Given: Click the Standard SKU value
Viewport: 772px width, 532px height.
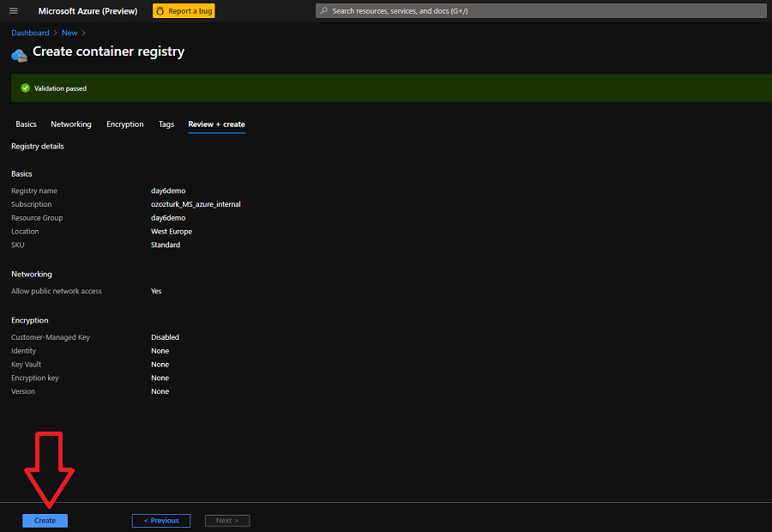Looking at the screenshot, I should click(166, 245).
